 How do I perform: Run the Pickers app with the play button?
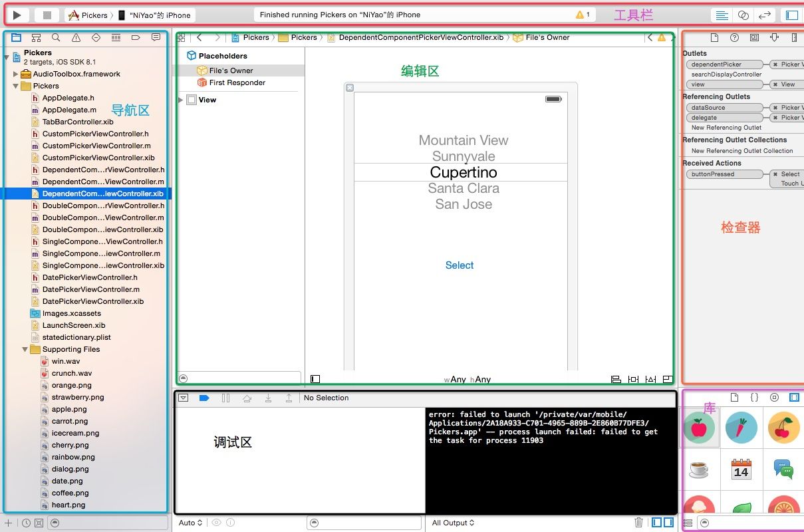coord(18,15)
